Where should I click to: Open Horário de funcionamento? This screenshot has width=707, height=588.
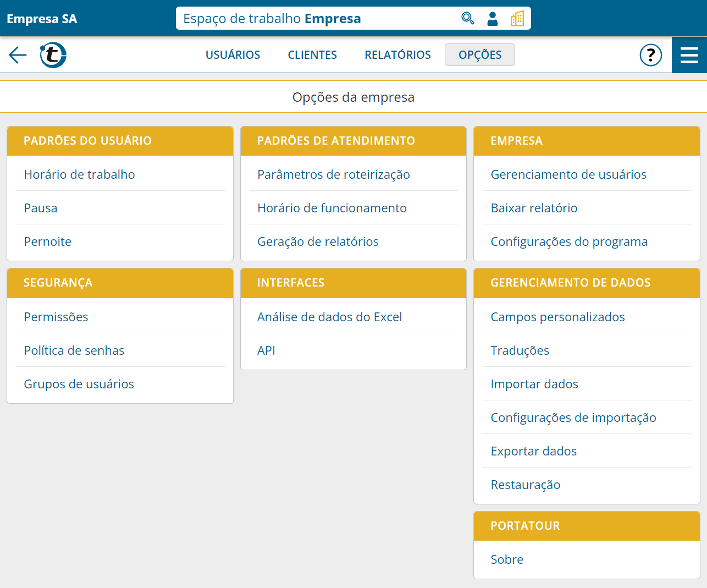[353, 208]
